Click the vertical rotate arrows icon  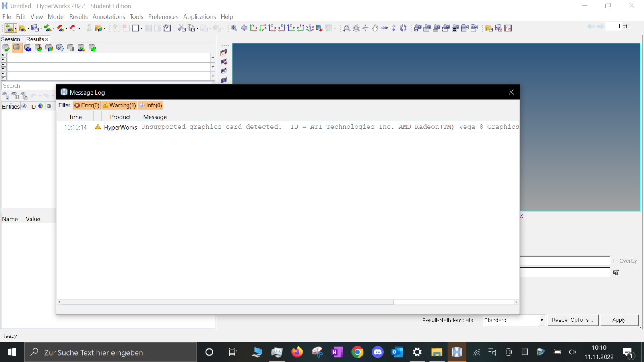tap(394, 28)
